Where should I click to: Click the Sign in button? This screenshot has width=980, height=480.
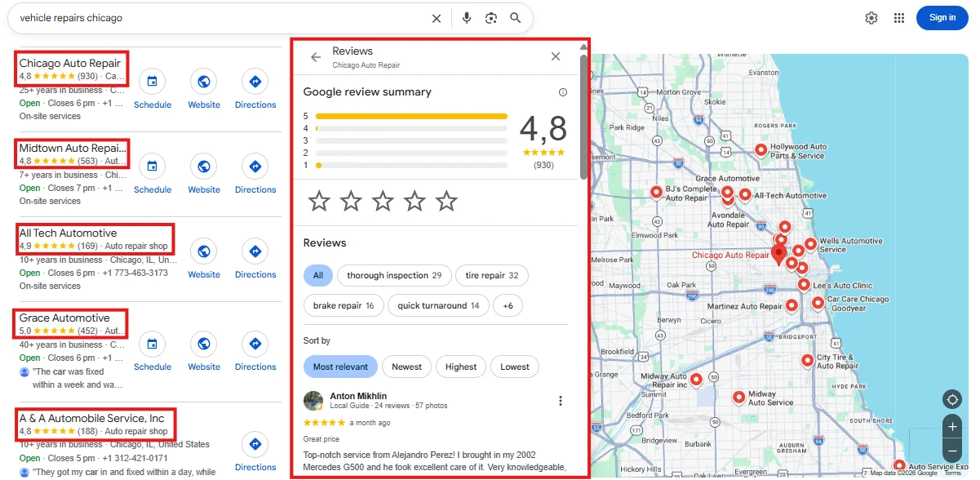point(942,18)
